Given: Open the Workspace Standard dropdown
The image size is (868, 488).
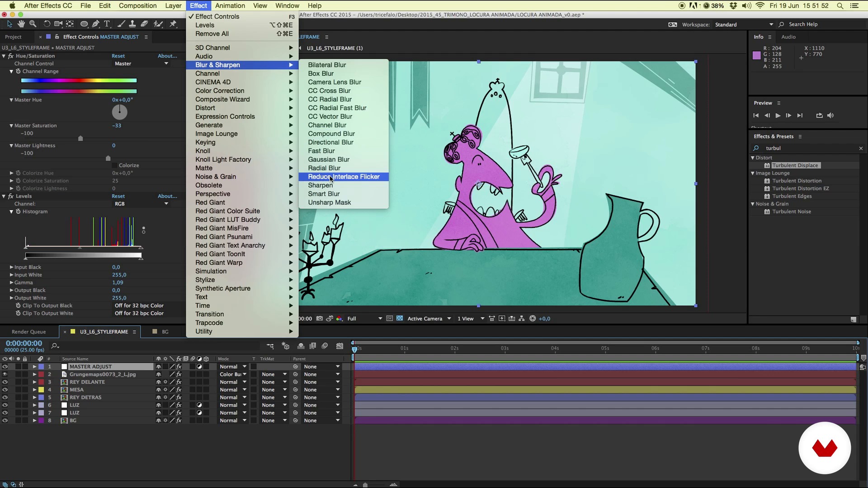Looking at the screenshot, I should click(744, 24).
